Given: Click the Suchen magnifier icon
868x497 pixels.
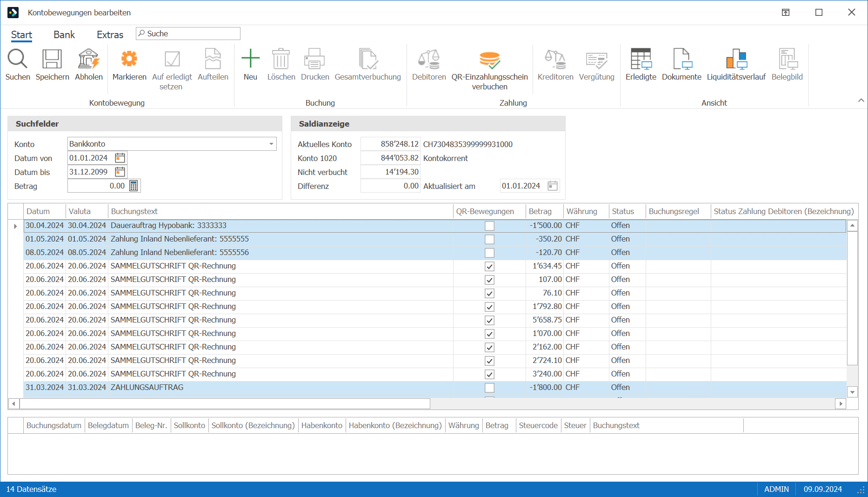Looking at the screenshot, I should click(18, 59).
